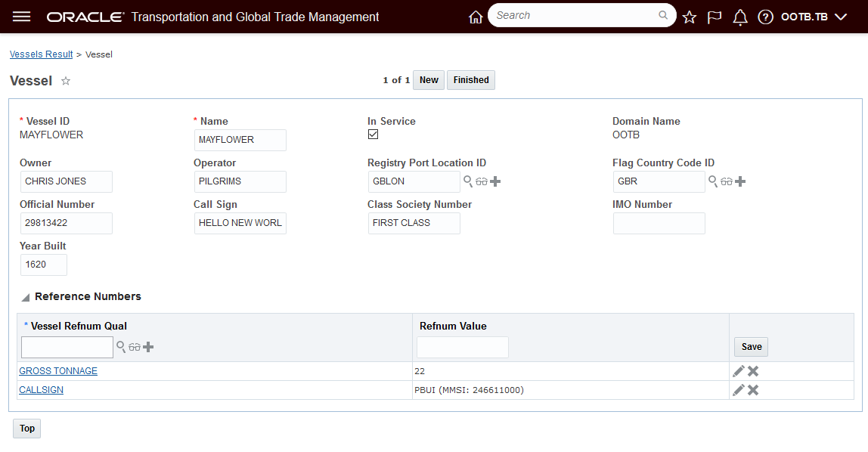Open the hamburger navigation menu

22,17
